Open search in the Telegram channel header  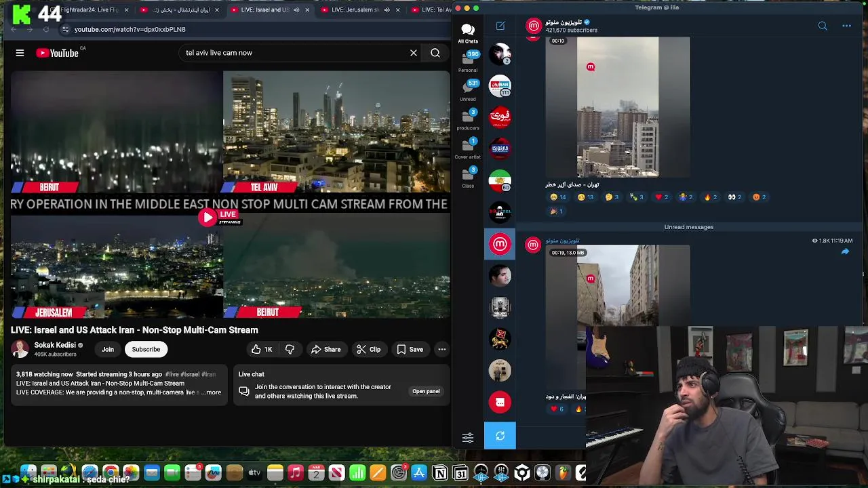823,26
